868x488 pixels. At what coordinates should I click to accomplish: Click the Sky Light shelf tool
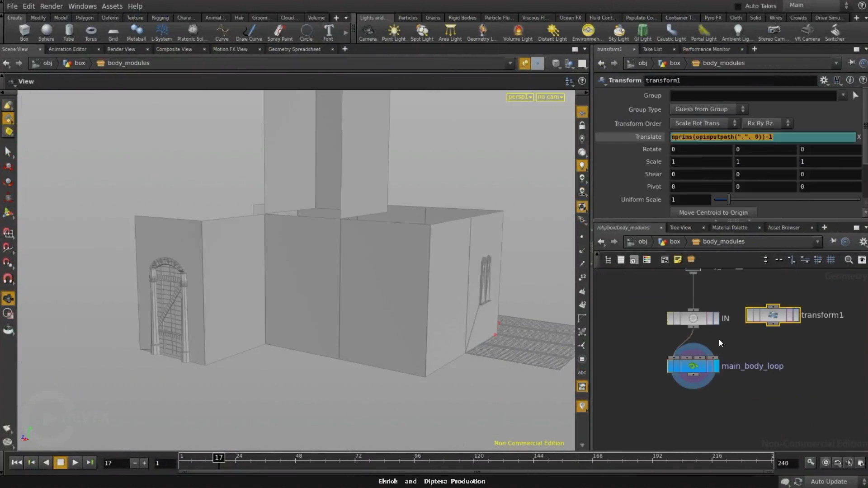(x=618, y=32)
